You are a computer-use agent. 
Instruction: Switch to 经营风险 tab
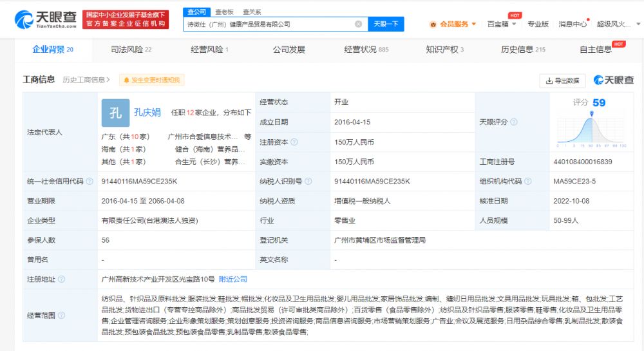(x=209, y=50)
